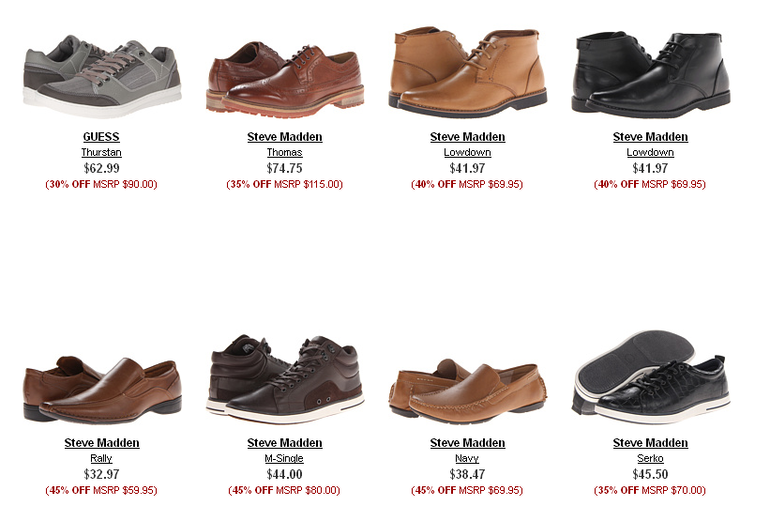
Task: Click Steve Madden brand above Serko
Action: 650,443
